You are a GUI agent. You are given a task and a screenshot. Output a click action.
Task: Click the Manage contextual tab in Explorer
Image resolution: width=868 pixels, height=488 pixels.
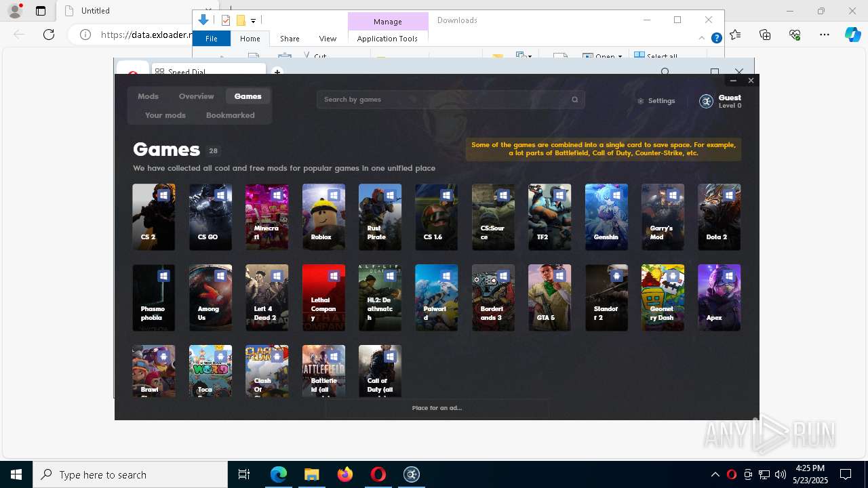point(388,22)
